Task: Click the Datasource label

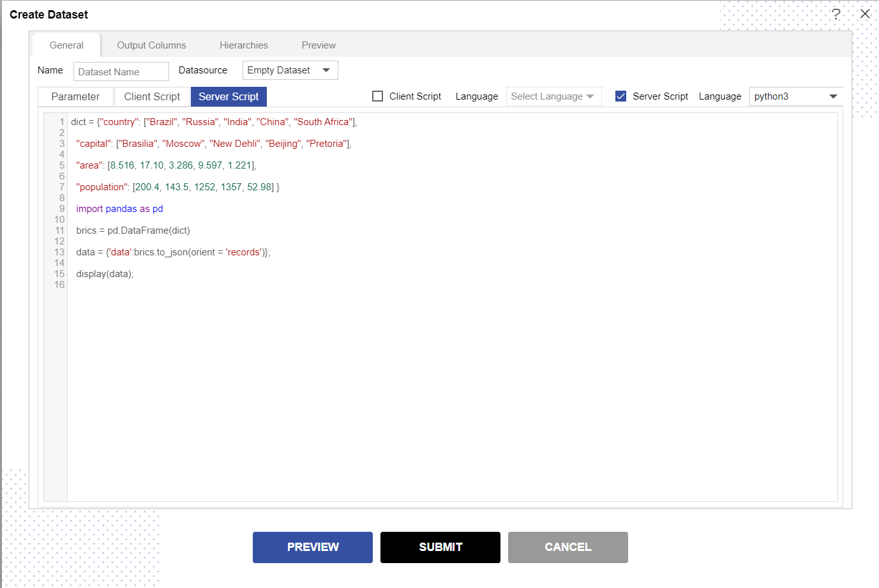Action: pos(203,70)
